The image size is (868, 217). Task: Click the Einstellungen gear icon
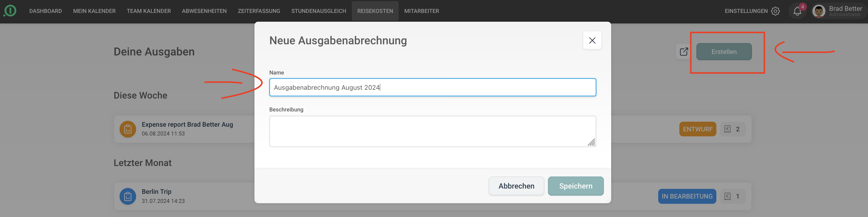point(775,11)
